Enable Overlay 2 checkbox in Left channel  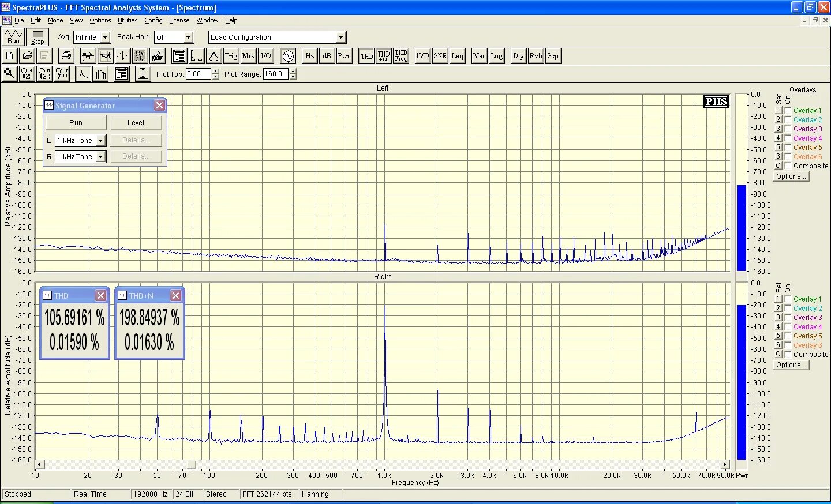(x=788, y=119)
